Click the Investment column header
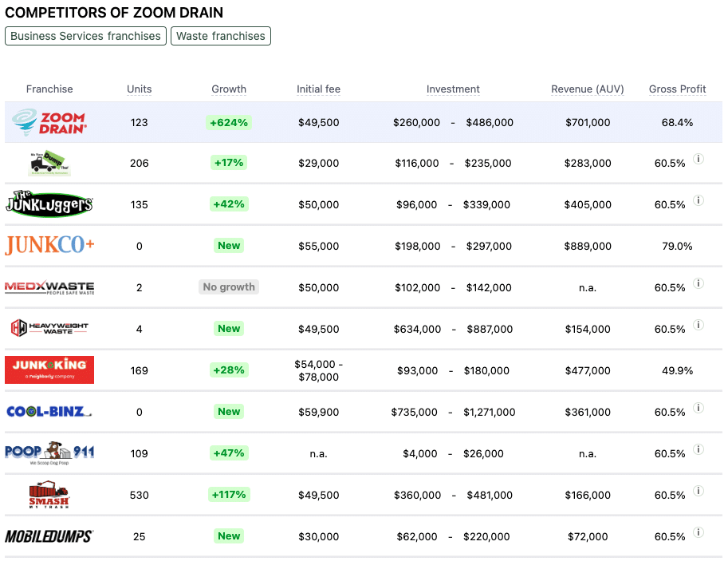This screenshot has height=569, width=728. (453, 89)
